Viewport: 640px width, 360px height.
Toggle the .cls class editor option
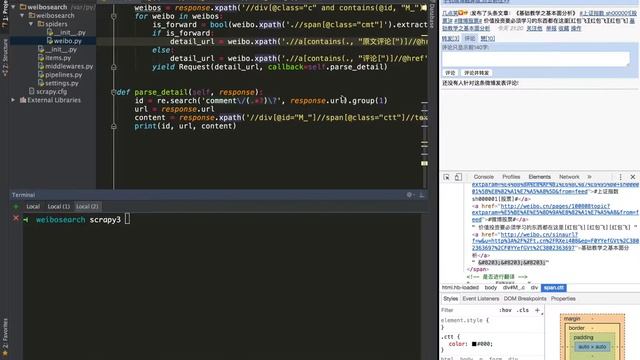523,311
